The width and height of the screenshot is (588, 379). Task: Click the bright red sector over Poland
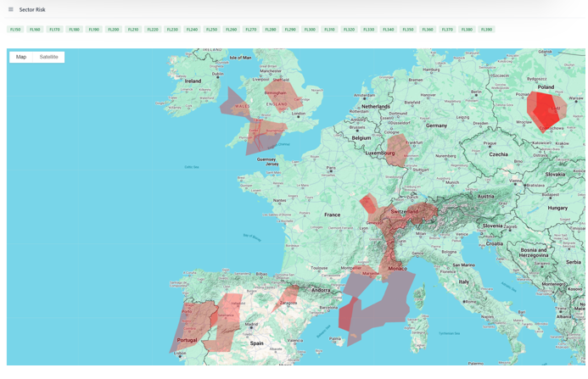click(544, 109)
